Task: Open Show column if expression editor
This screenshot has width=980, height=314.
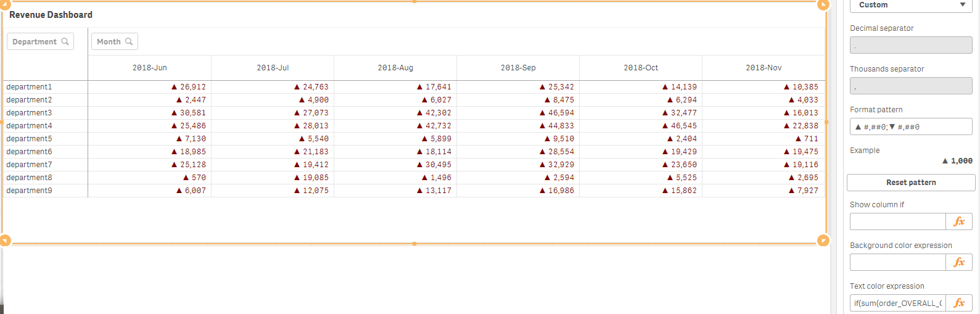Action: click(959, 221)
